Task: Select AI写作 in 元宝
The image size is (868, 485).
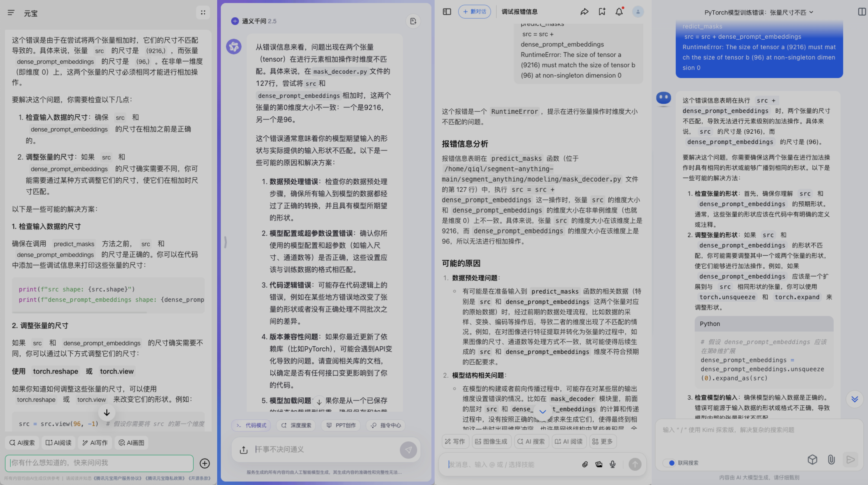Action: 95,442
